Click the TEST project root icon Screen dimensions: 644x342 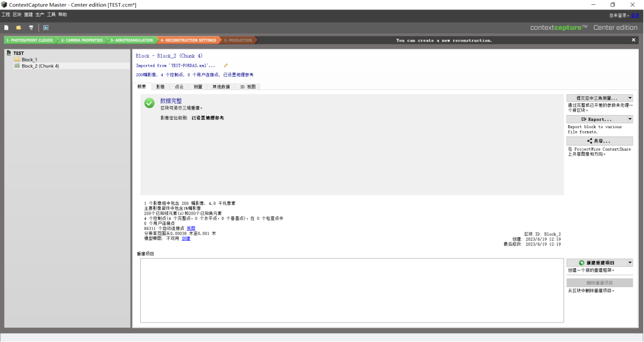(x=8, y=53)
